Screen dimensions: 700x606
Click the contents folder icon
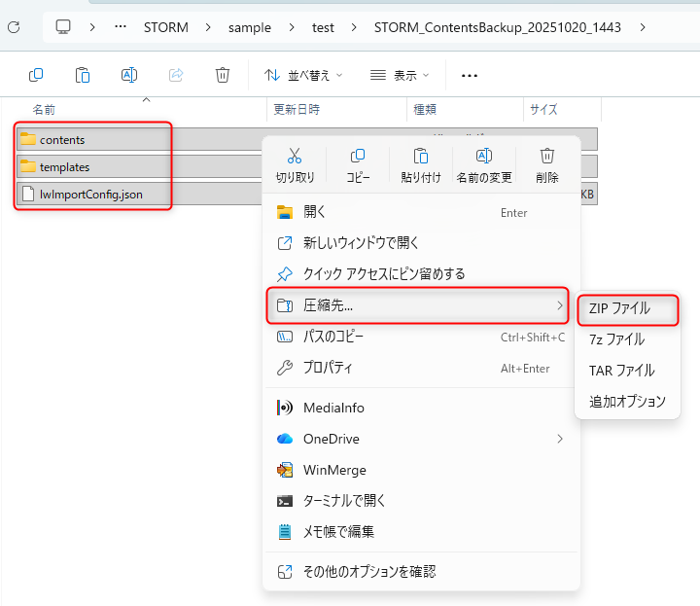(28, 139)
